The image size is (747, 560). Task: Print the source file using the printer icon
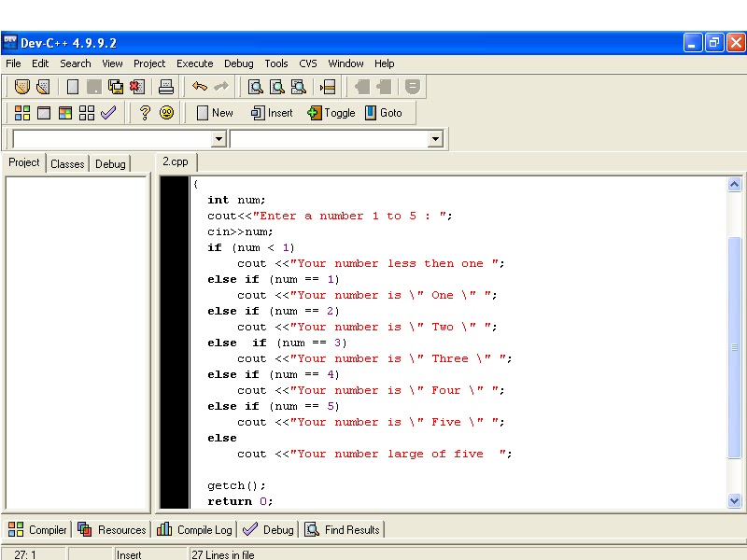pos(167,86)
